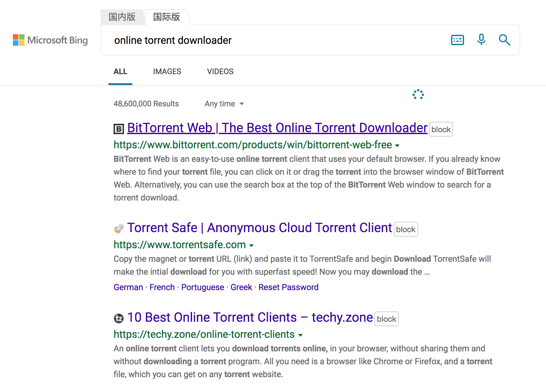Switch to 国内版 tab
Viewport: 546px width, 392px height.
pos(122,17)
